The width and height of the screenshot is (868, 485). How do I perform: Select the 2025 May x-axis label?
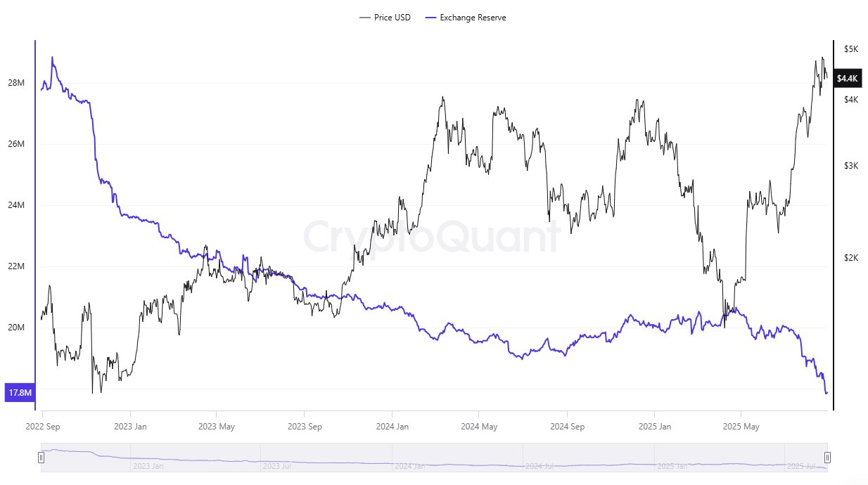[742, 426]
